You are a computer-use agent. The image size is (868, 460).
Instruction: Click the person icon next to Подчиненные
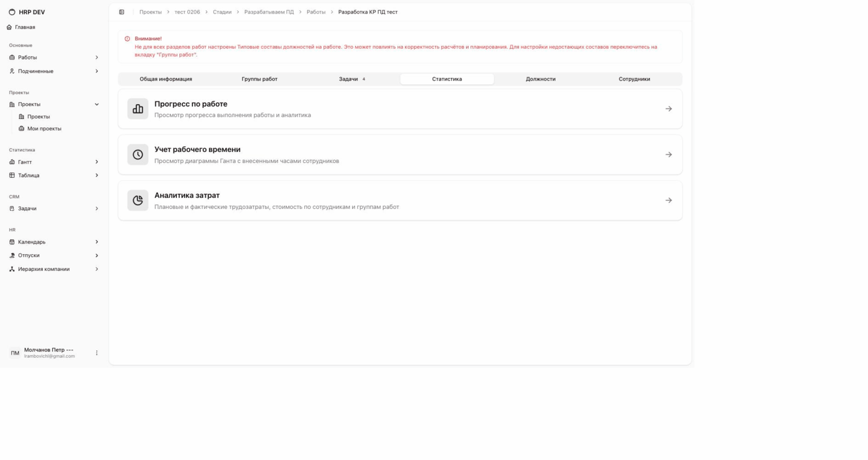12,71
